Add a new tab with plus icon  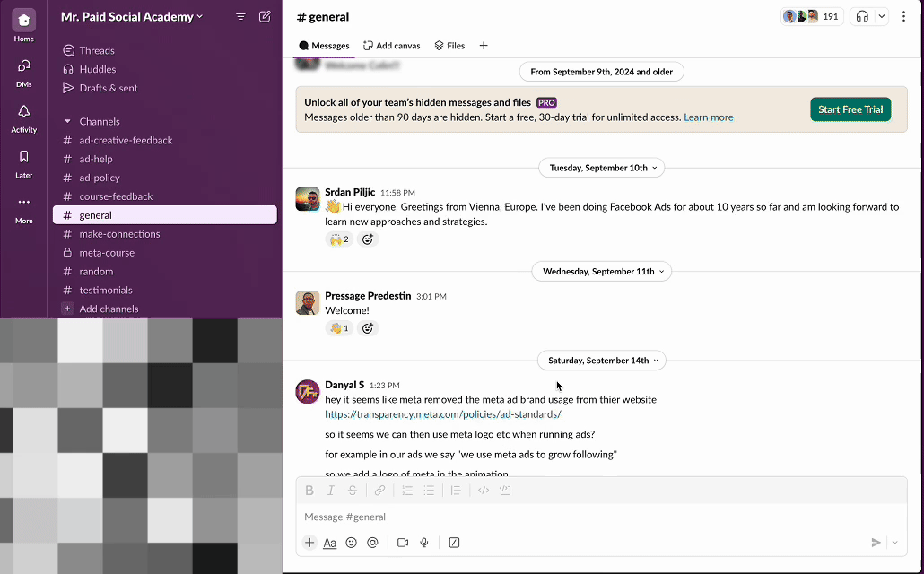coord(484,46)
